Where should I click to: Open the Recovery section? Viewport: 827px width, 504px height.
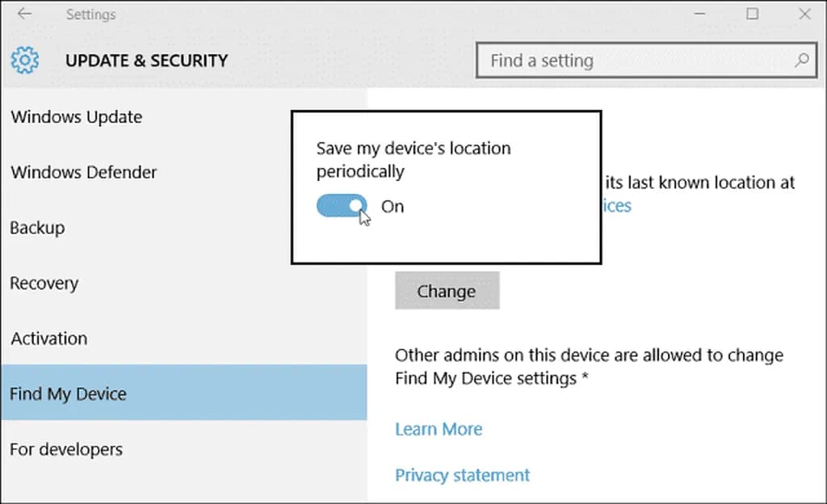[x=44, y=283]
